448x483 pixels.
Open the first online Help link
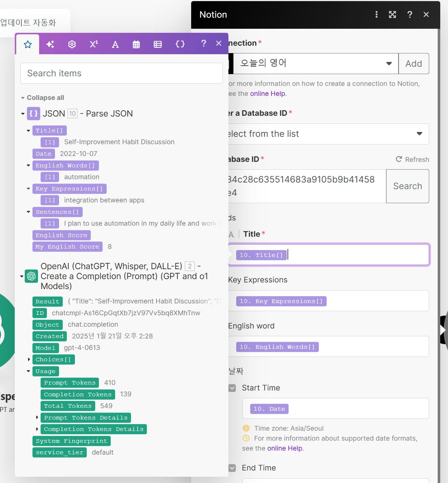coord(268,94)
